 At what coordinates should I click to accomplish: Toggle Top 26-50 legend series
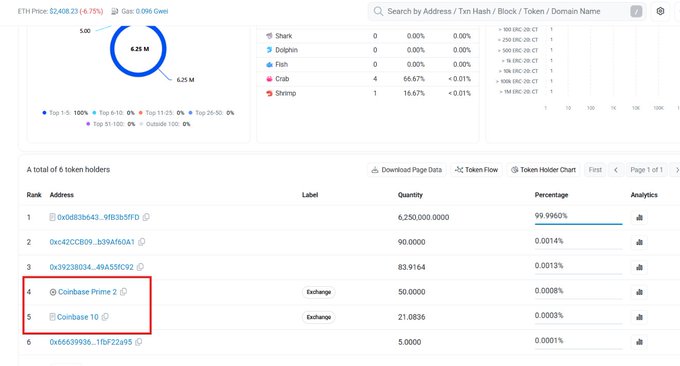pos(211,113)
